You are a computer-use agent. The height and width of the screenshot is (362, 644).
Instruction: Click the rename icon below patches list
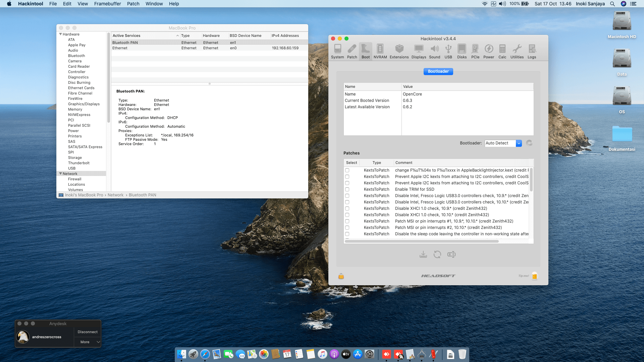pyautogui.click(x=451, y=254)
